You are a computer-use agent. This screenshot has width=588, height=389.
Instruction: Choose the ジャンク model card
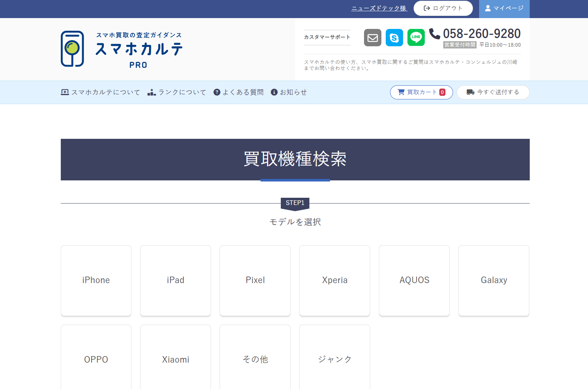335,357
